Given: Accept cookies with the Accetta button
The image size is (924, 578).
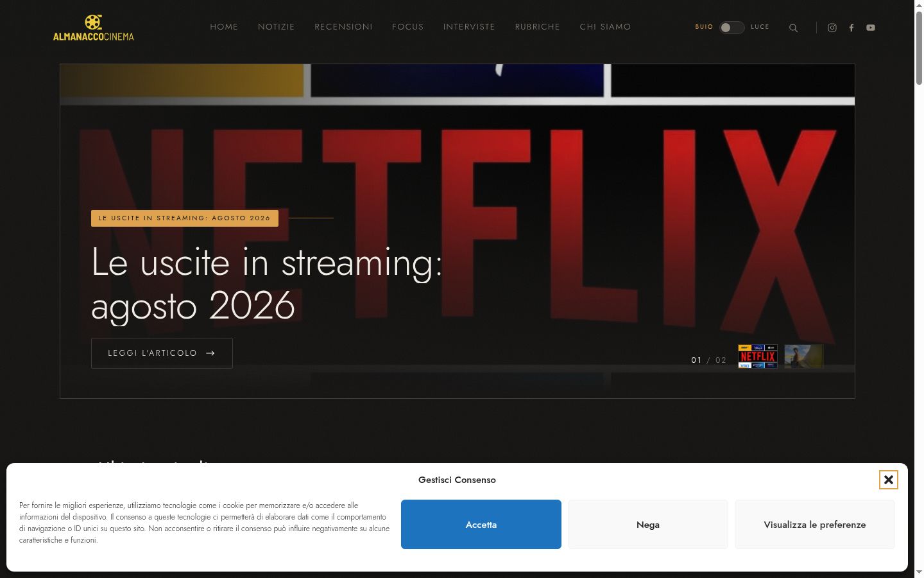Looking at the screenshot, I should coord(481,525).
